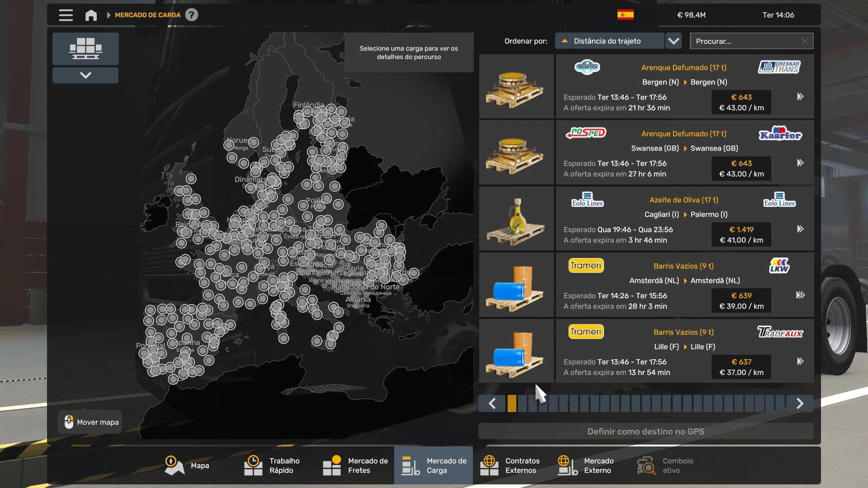Switch to Mercado de Fretes tab
The image size is (868, 488).
(355, 465)
